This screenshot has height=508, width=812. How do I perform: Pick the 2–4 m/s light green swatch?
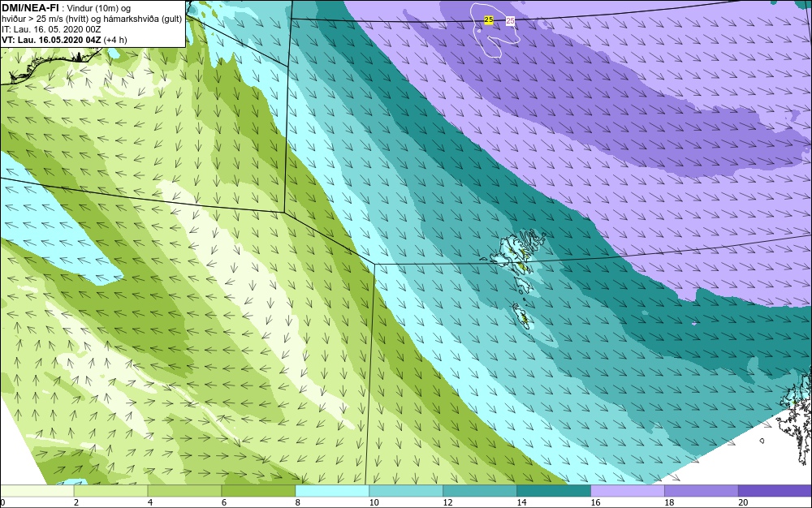pyautogui.click(x=110, y=491)
